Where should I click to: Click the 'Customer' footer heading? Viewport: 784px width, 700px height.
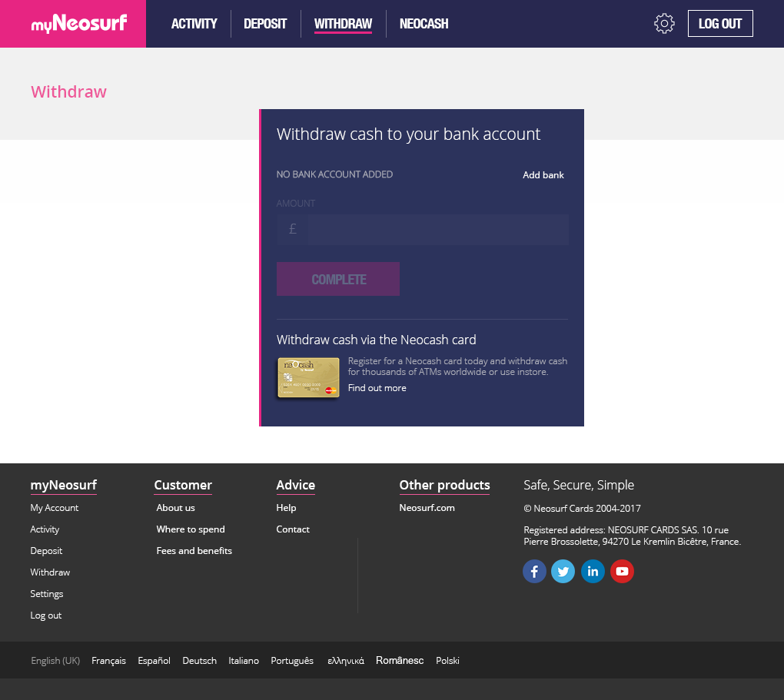tap(183, 485)
